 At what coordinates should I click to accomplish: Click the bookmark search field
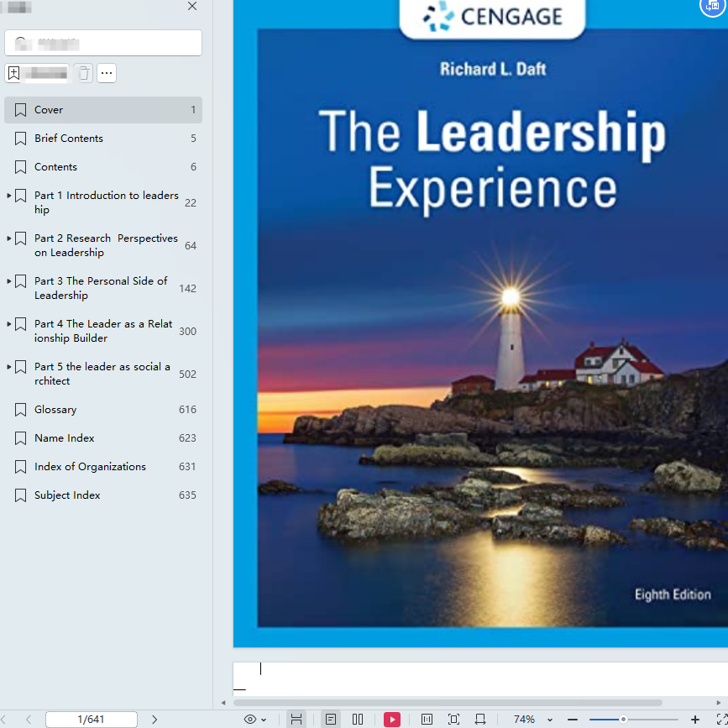coord(103,43)
